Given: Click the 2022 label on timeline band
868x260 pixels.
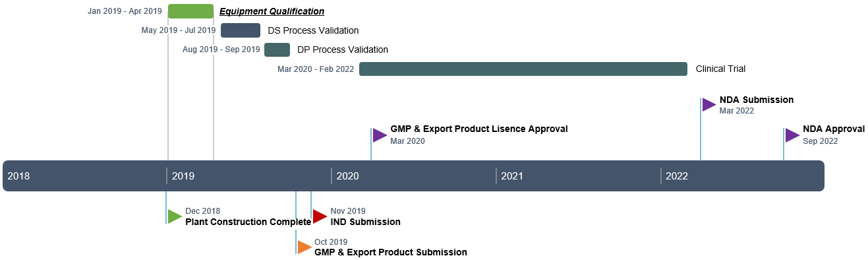Looking at the screenshot, I should pyautogui.click(x=677, y=176).
